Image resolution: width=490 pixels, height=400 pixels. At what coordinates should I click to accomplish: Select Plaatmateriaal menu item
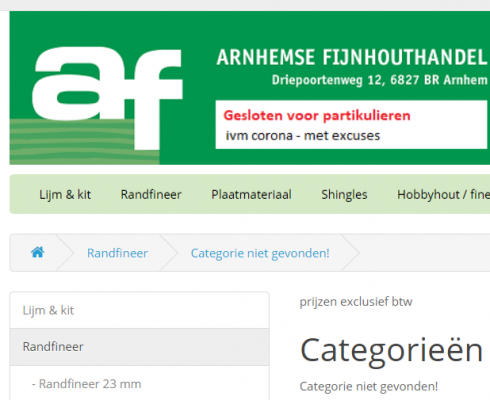coord(251,194)
